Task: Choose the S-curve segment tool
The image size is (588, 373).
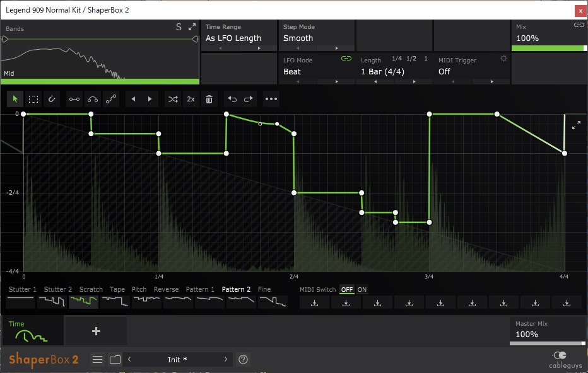Action: (x=111, y=100)
